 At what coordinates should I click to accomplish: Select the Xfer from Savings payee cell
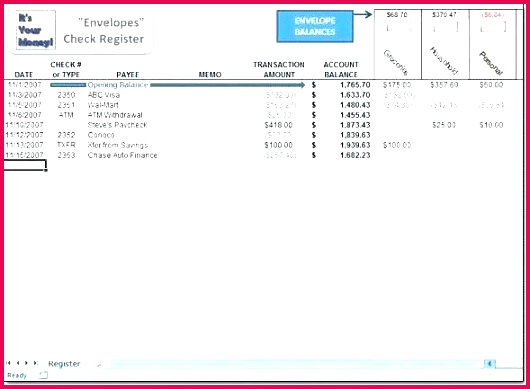(x=118, y=145)
